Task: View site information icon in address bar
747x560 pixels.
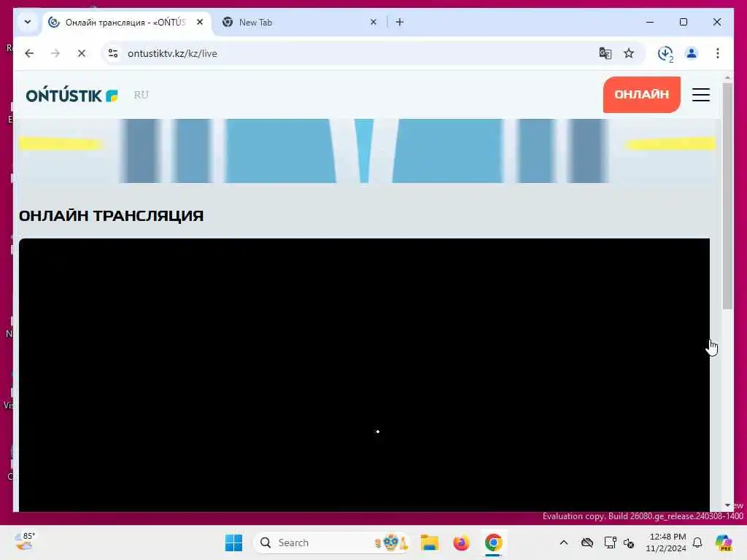Action: click(x=113, y=53)
